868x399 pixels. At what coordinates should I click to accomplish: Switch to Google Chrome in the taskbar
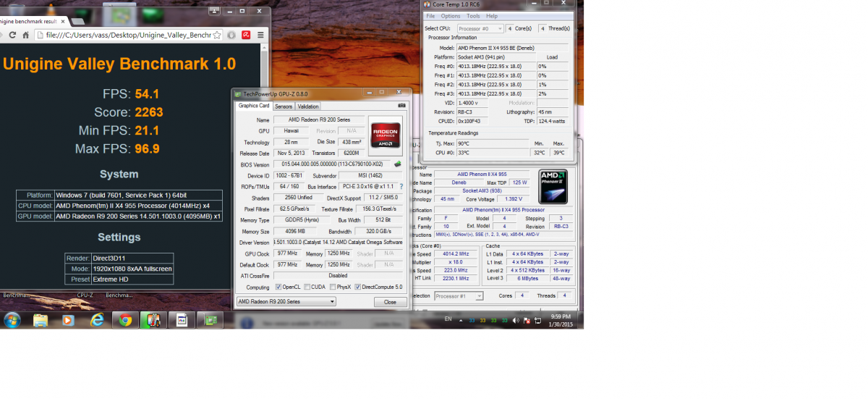[x=125, y=320]
